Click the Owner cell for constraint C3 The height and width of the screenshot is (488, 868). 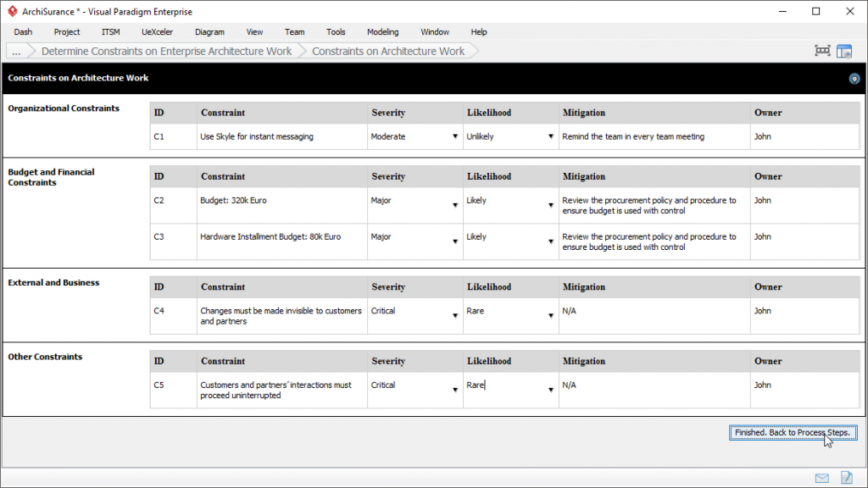[x=801, y=237]
